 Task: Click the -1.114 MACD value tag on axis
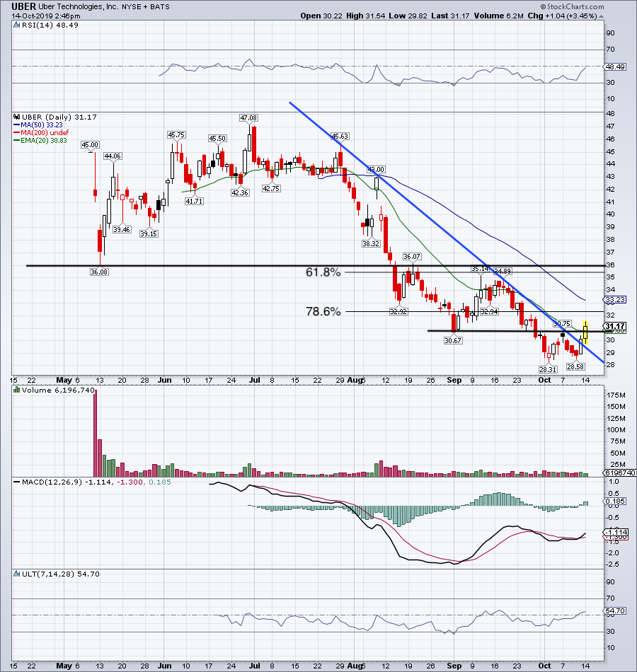[616, 532]
